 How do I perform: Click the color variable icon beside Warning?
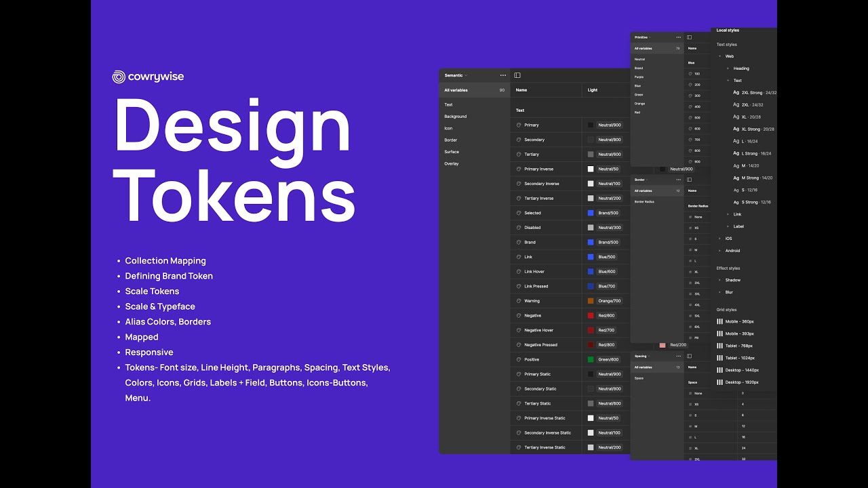point(519,301)
